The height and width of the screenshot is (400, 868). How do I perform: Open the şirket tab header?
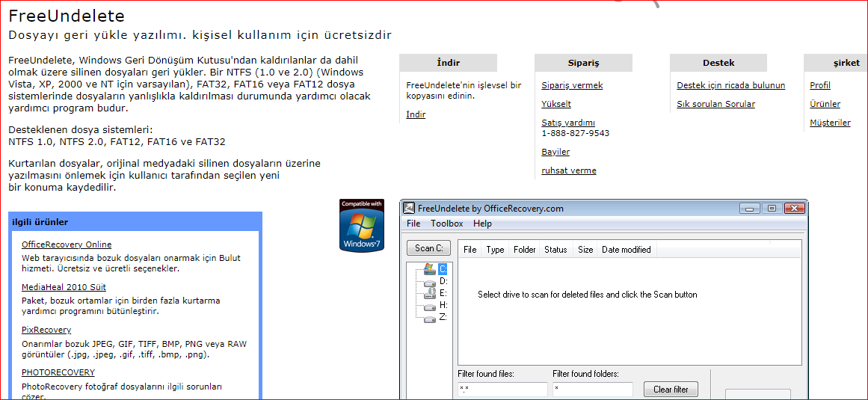tap(836, 63)
